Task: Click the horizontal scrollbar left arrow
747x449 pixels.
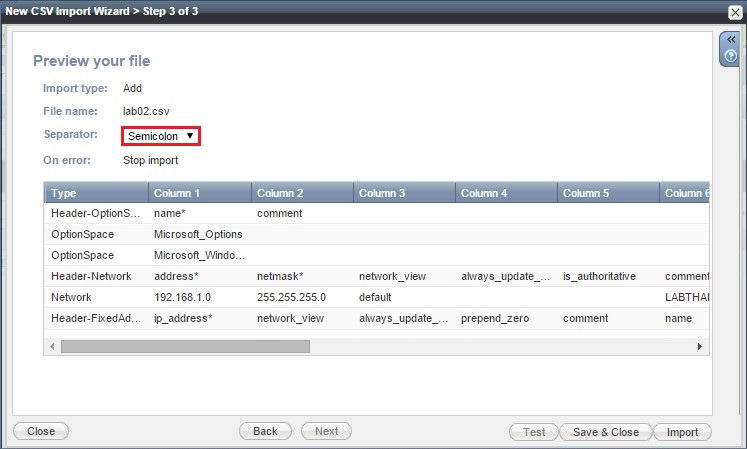Action: point(52,346)
